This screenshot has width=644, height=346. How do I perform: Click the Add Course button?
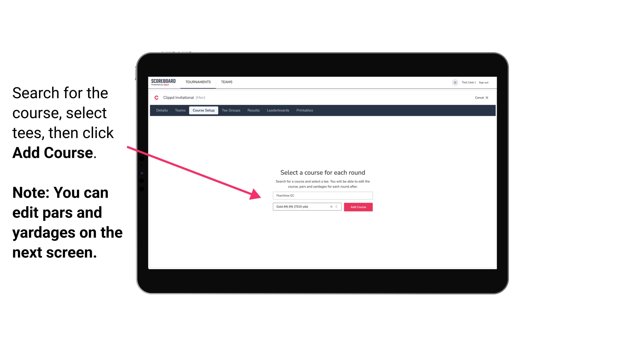coord(358,207)
